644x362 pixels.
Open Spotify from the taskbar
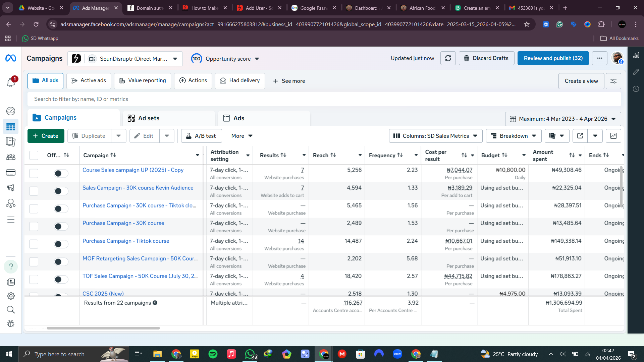click(x=213, y=354)
